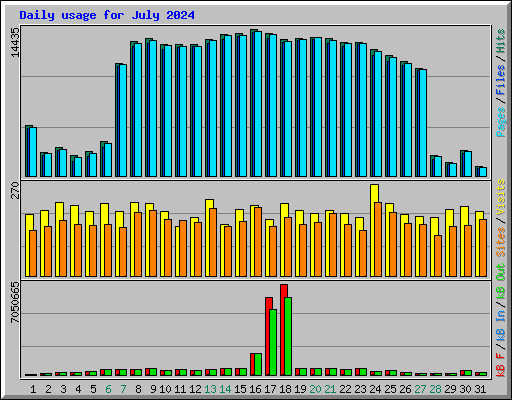512x400 pixels.
Task: Click the orange sites bar for day 24
Action: (x=378, y=239)
